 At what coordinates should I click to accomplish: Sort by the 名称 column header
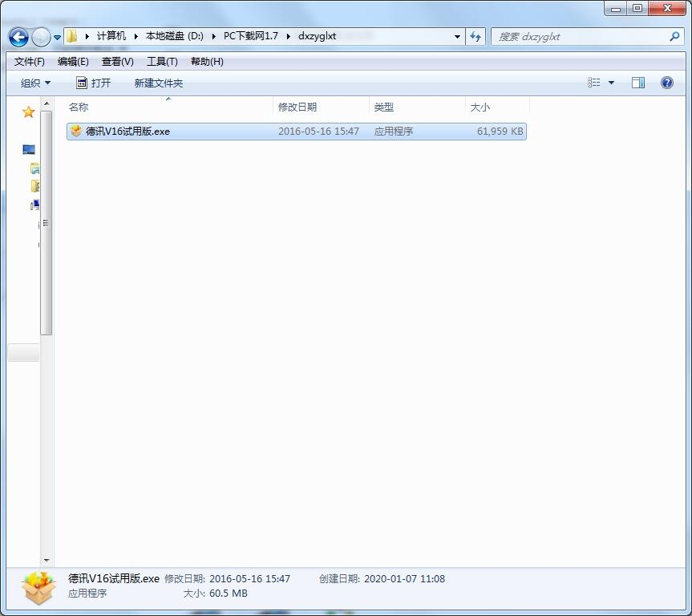[169, 107]
